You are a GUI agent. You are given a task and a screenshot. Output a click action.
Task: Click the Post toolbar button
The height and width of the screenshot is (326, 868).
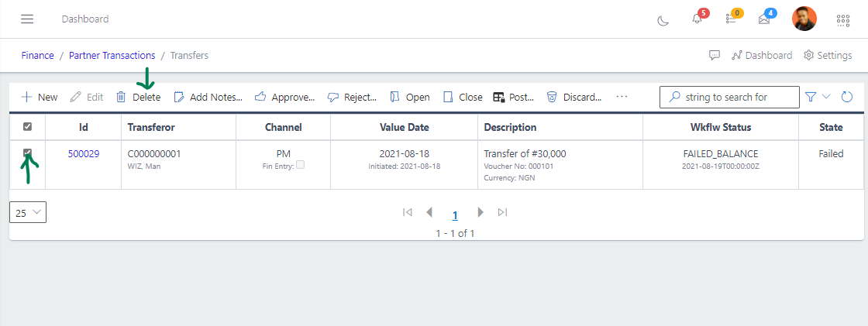click(x=513, y=97)
